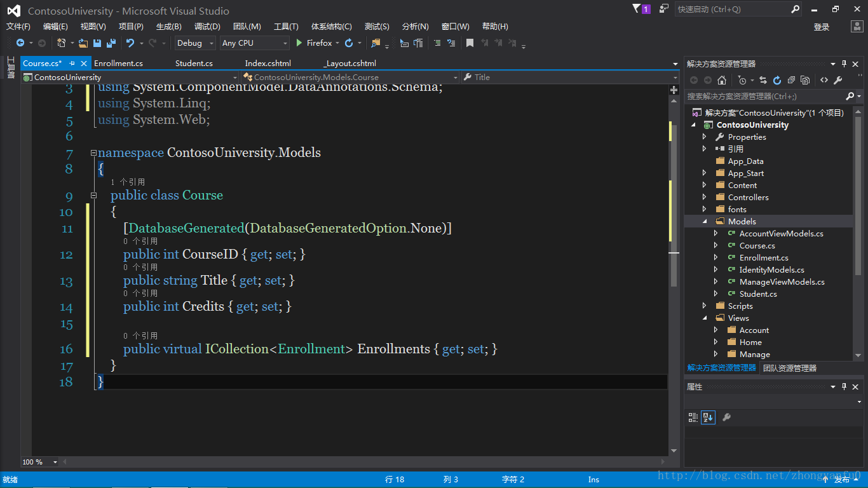Click the Save All icon
The width and height of the screenshot is (868, 488).
111,43
